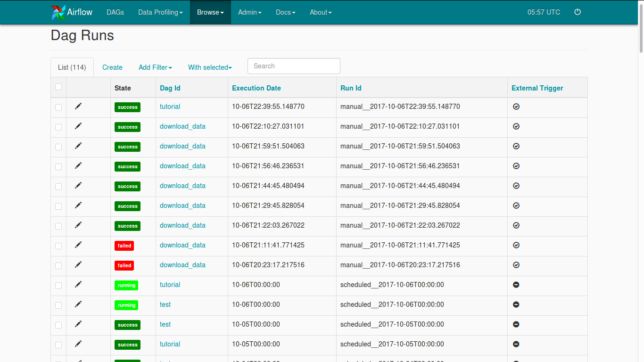The image size is (644, 362).
Task: Click external trigger checkmark for 21:59:51 run
Action: point(516,147)
